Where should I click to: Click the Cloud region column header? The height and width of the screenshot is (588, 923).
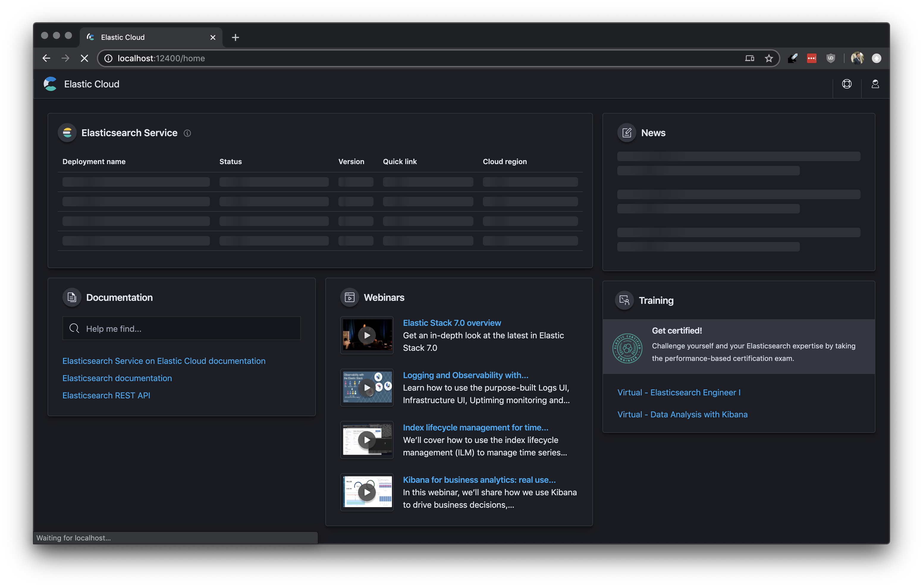504,161
